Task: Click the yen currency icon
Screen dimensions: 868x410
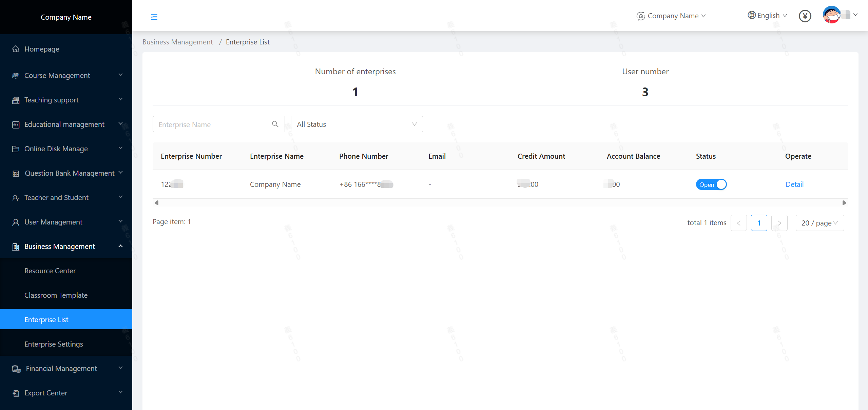Action: coord(805,16)
